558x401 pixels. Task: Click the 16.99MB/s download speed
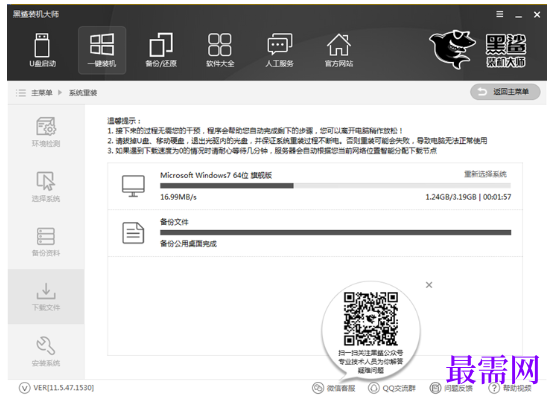tap(178, 197)
